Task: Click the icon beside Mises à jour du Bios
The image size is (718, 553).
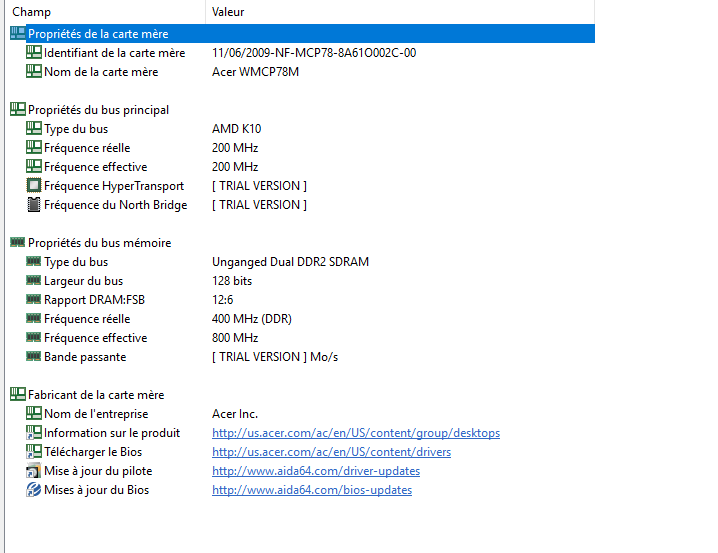Action: pyautogui.click(x=34, y=490)
